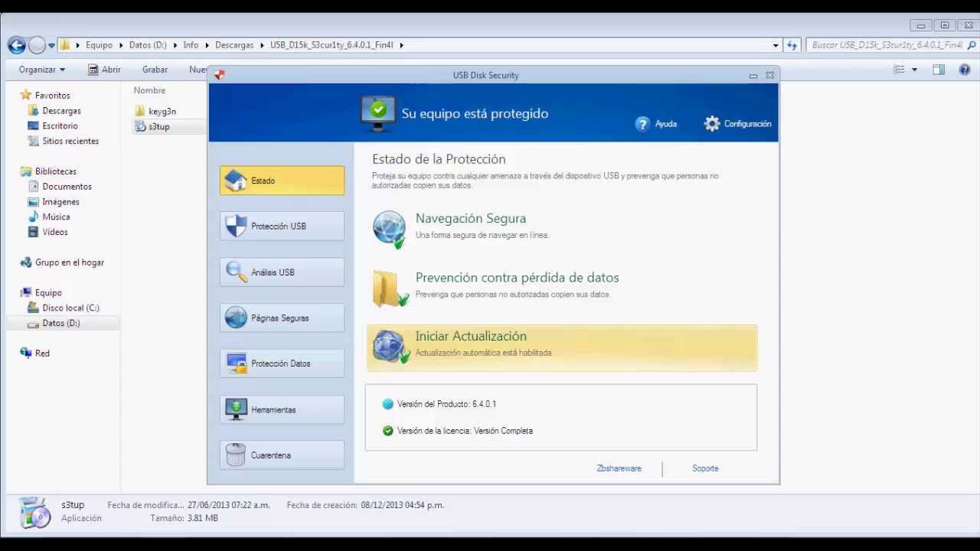
Task: Open Documentos library
Action: (x=67, y=187)
